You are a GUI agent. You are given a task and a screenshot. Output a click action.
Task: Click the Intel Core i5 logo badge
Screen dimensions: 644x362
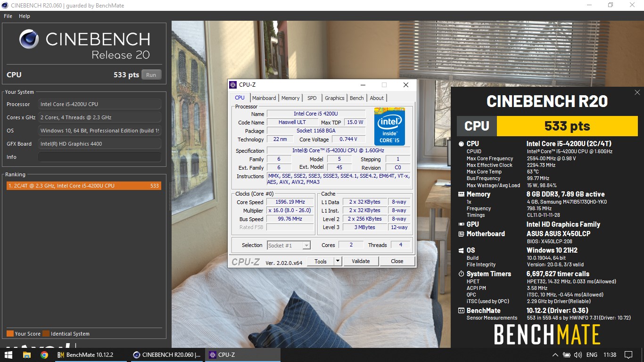[x=389, y=126]
